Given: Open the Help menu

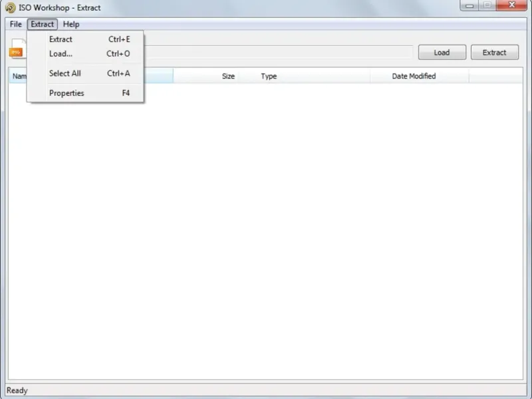Looking at the screenshot, I should coord(71,24).
